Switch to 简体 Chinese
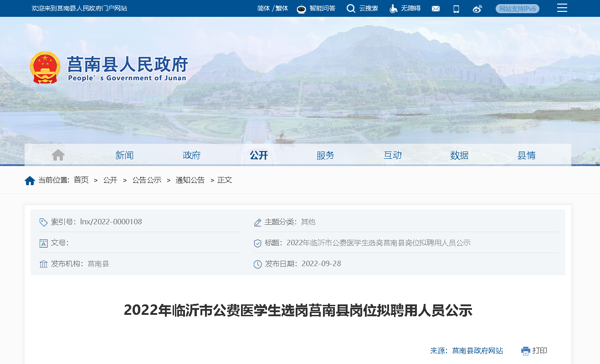The height and width of the screenshot is (364, 600). 263,9
